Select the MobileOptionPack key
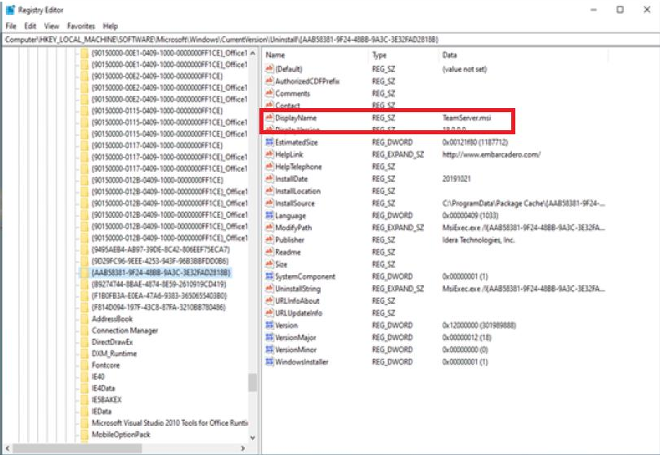The image size is (660, 455). tap(121, 434)
